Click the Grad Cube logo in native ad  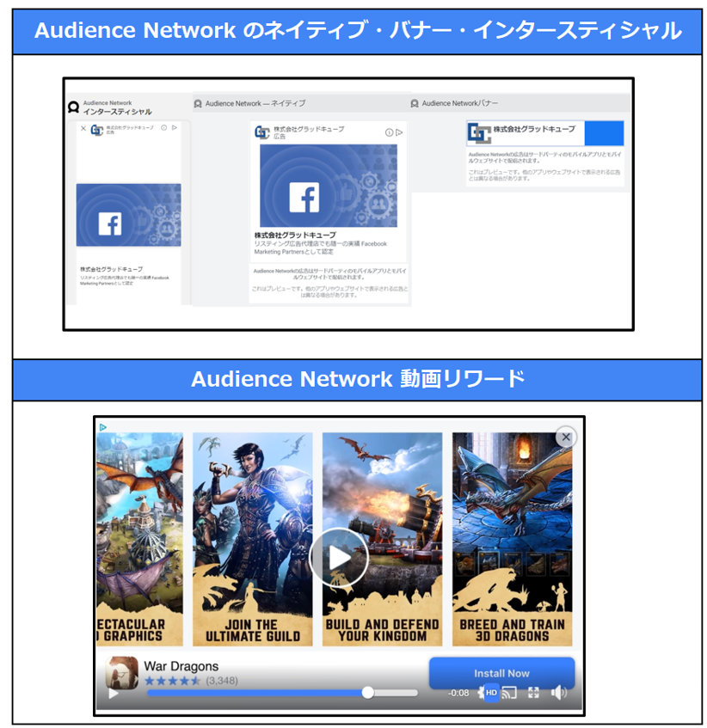coord(262,132)
